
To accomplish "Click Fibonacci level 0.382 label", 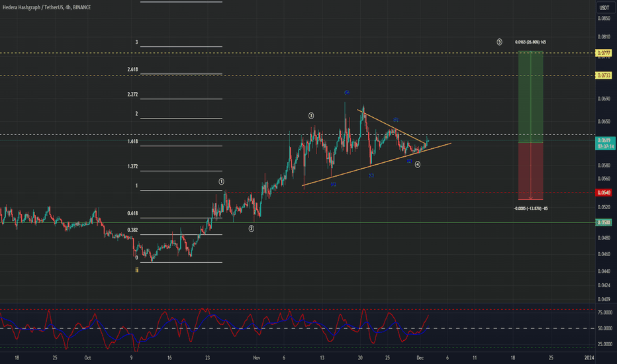I will [x=132, y=230].
